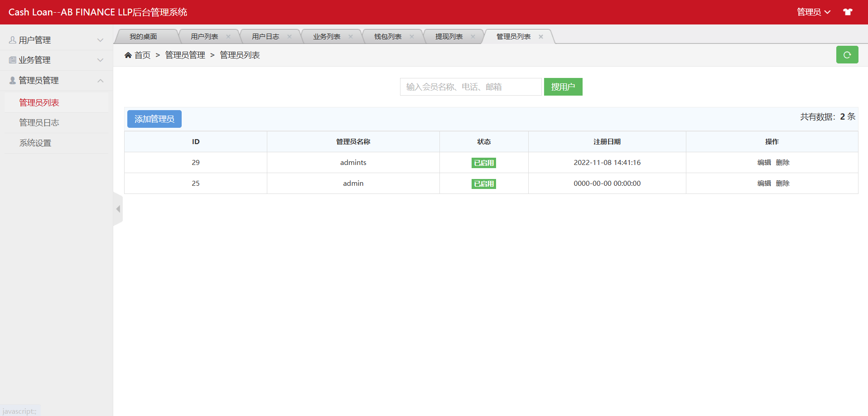Switch to the 我的桌面 tab
The image size is (868, 416).
click(x=143, y=37)
